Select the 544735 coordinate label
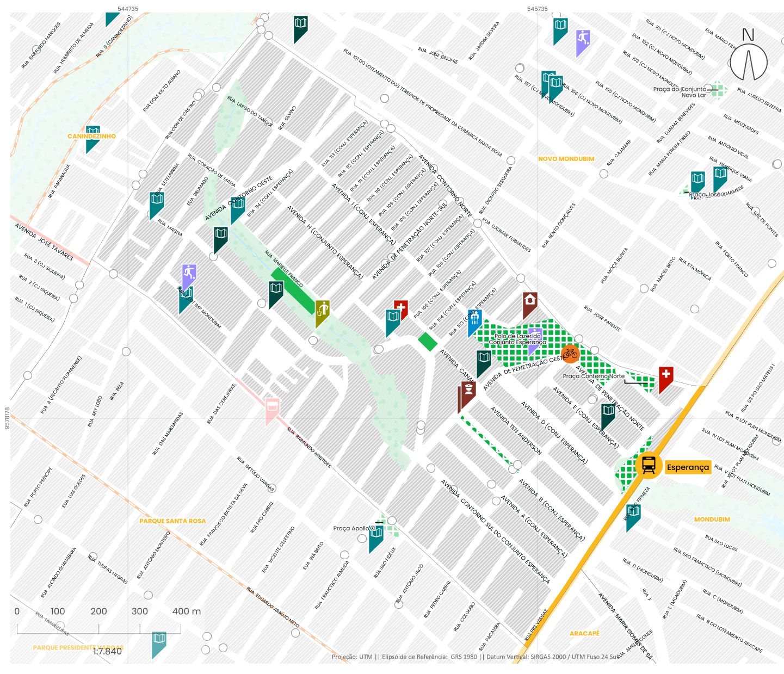784x674 pixels. 128,9
